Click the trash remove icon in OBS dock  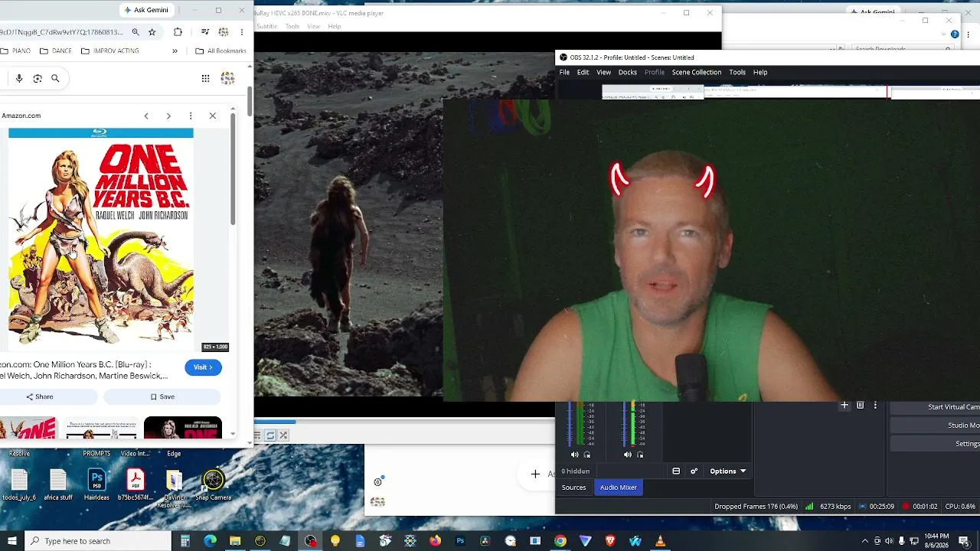coord(861,406)
